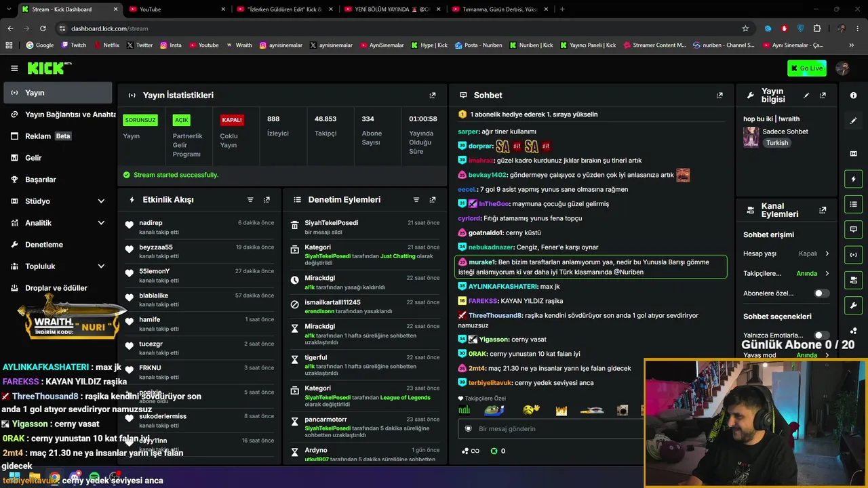868x488 pixels.
Task: Pop out the Denetim Eylemleri panel
Action: click(x=433, y=200)
